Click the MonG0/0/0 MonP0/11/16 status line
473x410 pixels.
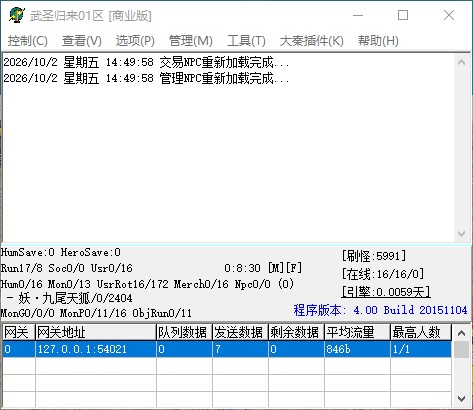pyautogui.click(x=96, y=313)
